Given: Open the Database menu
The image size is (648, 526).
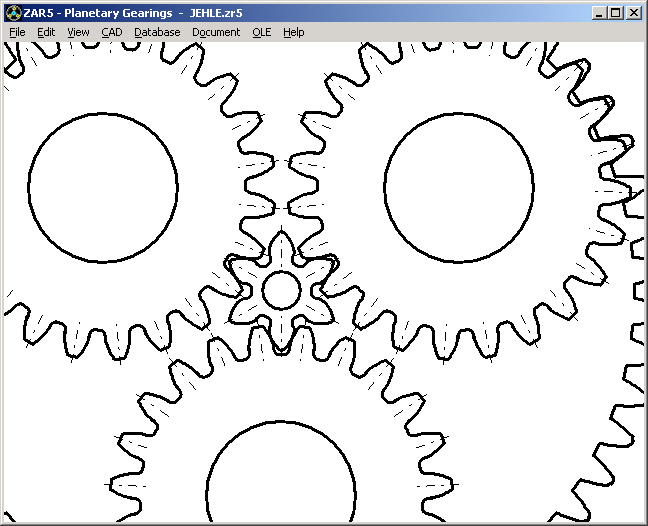Looking at the screenshot, I should 157,32.
